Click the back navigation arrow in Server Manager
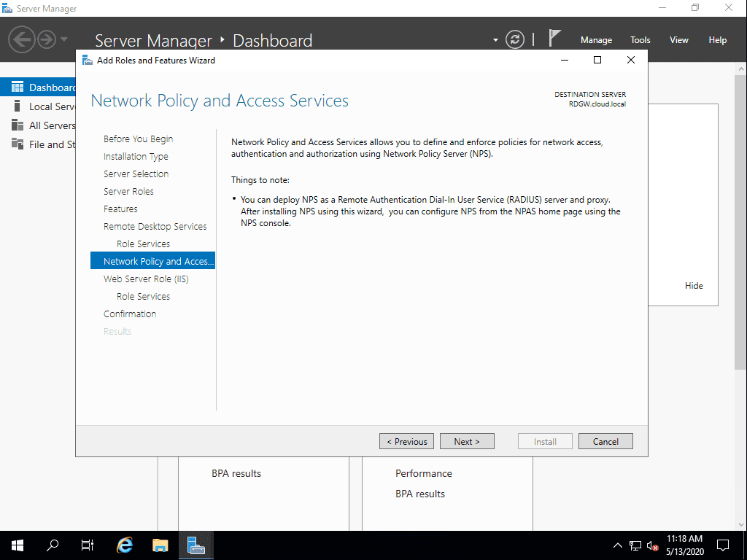The height and width of the screenshot is (560, 747). click(22, 40)
